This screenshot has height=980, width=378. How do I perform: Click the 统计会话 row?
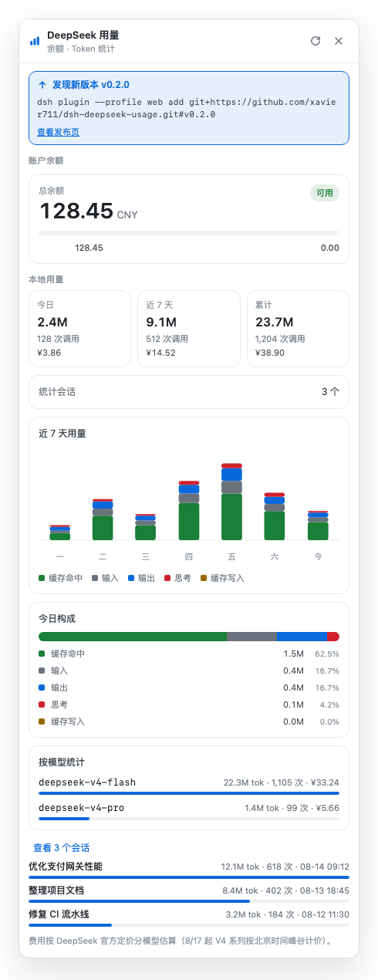pos(189,392)
